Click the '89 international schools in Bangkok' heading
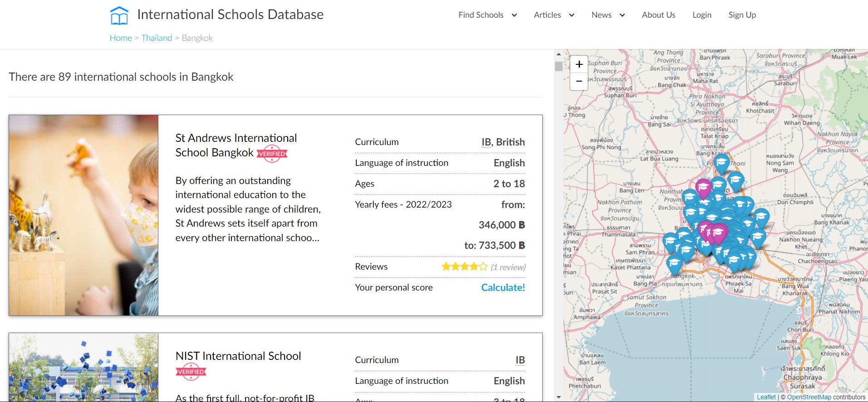 (121, 77)
